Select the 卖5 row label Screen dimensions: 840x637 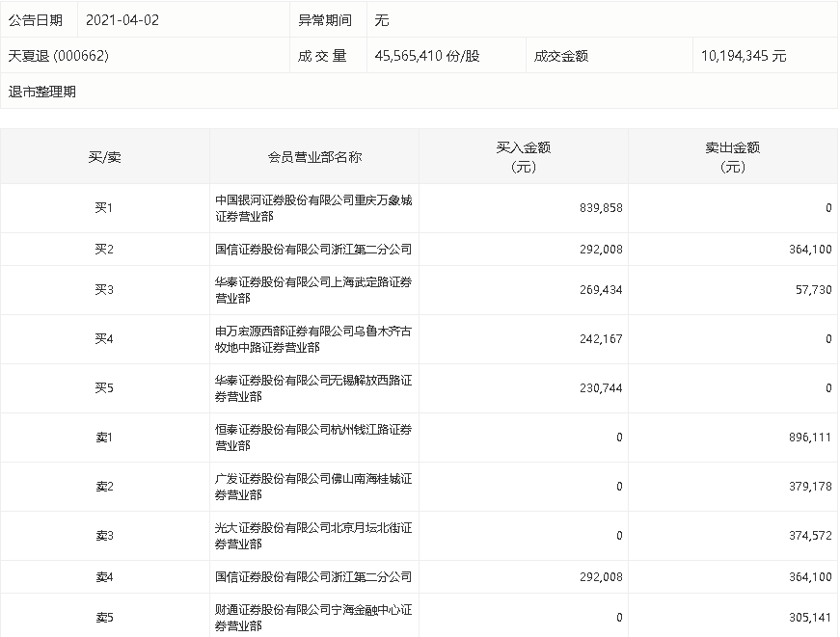[104, 618]
